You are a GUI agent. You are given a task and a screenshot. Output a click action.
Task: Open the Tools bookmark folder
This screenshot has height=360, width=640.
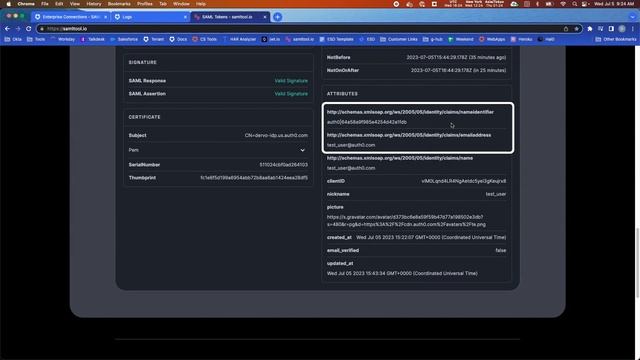36,40
